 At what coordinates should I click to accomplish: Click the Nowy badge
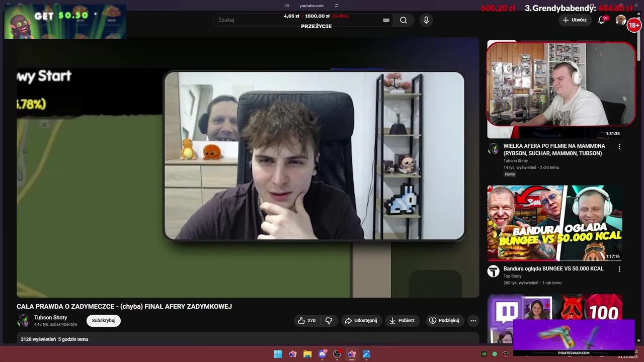coord(510,174)
